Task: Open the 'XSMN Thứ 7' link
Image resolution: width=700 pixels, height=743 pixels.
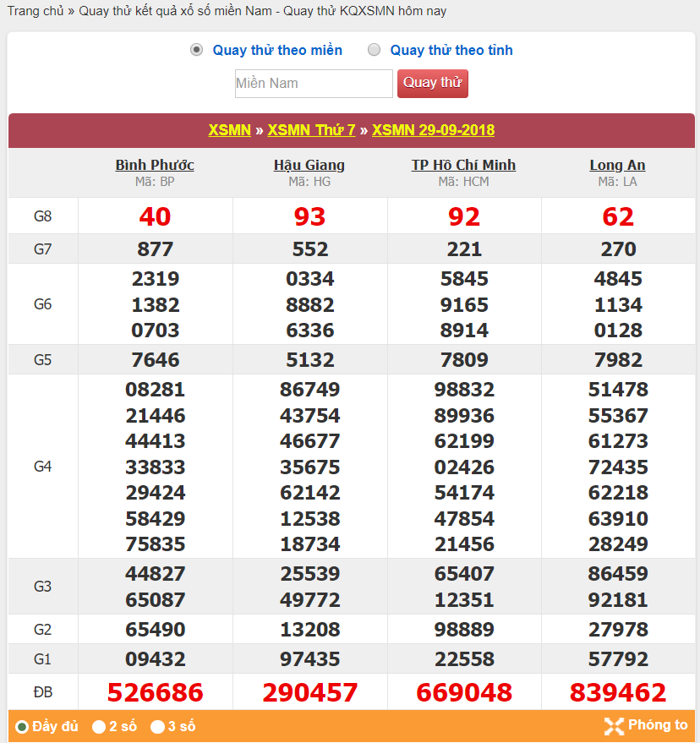Action: pyautogui.click(x=311, y=130)
